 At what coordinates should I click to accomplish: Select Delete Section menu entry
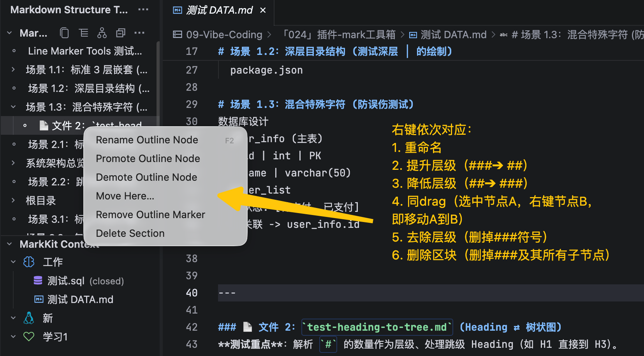(x=165, y=233)
